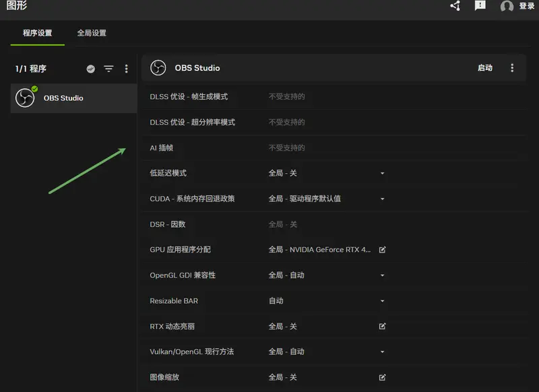Click the 启动 launch button
Screen dimensions: 539x392
[485, 67]
